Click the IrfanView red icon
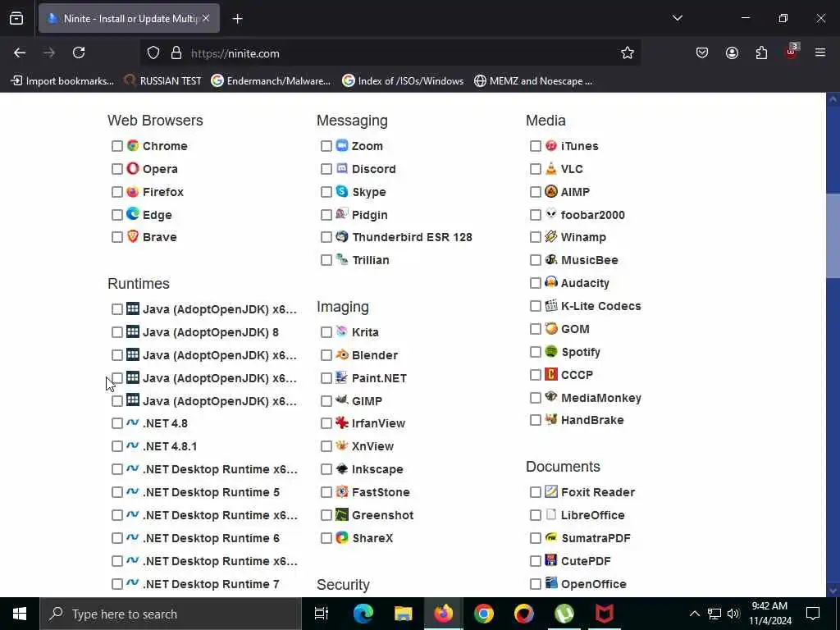The width and height of the screenshot is (840, 630). click(342, 422)
